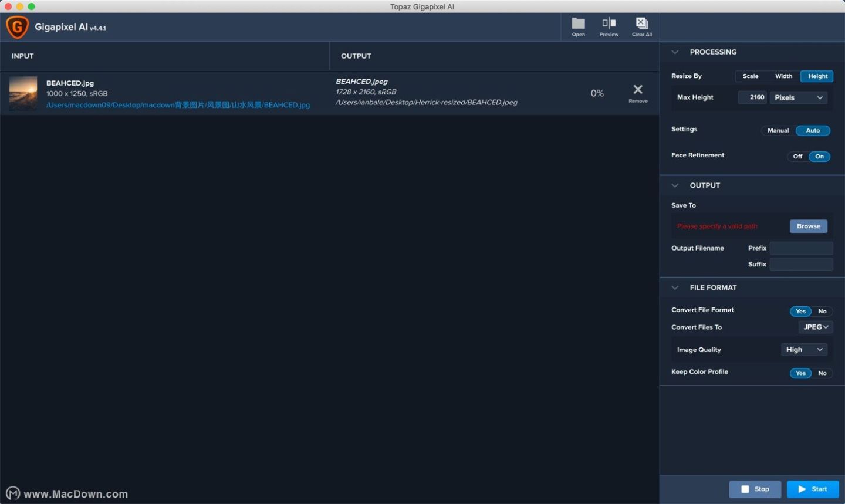Select the BEAHCED.jpg sunset thumbnail
Image resolution: width=845 pixels, height=504 pixels.
(x=23, y=93)
